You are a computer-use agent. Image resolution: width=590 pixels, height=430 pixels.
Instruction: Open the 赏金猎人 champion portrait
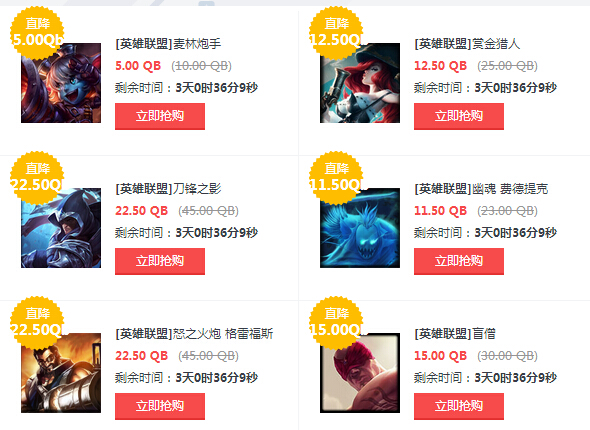360,83
